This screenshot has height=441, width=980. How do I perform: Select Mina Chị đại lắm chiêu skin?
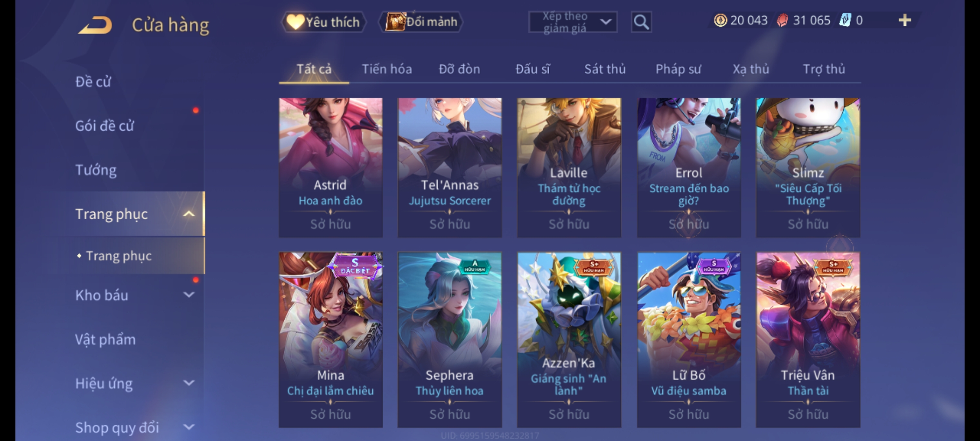coord(331,340)
